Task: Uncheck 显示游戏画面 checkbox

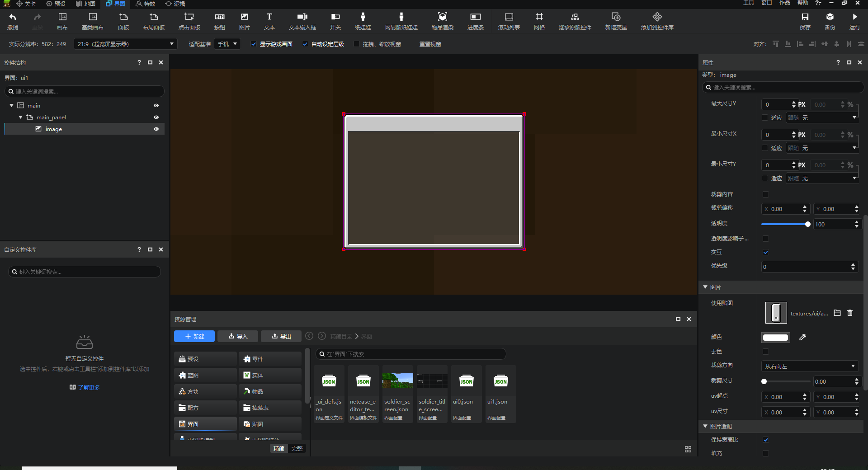Action: [254, 44]
